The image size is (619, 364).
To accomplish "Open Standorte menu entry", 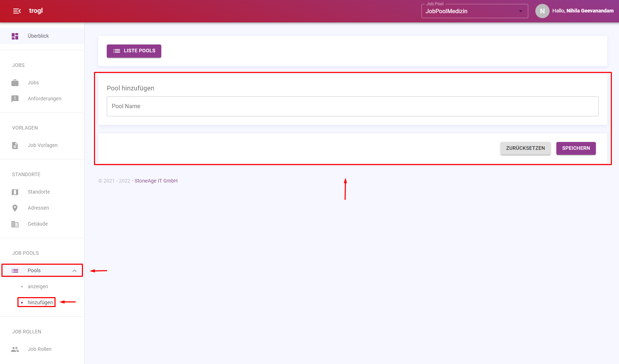I will [42, 192].
